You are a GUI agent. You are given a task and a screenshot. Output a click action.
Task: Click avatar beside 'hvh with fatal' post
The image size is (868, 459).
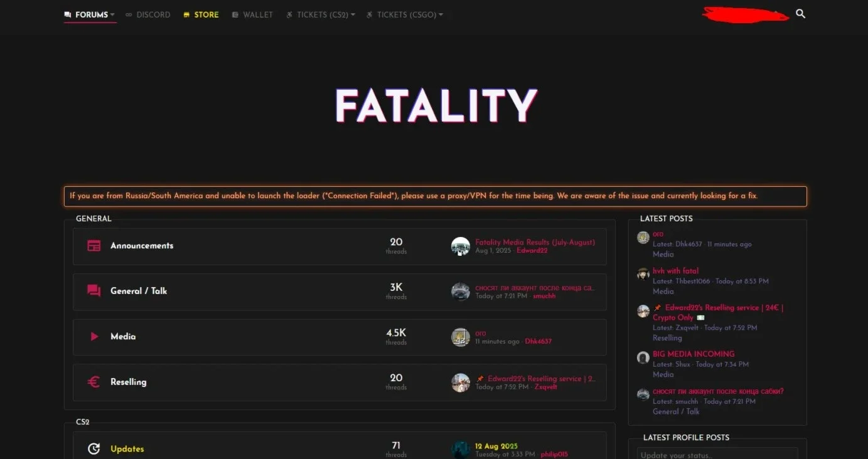643,274
